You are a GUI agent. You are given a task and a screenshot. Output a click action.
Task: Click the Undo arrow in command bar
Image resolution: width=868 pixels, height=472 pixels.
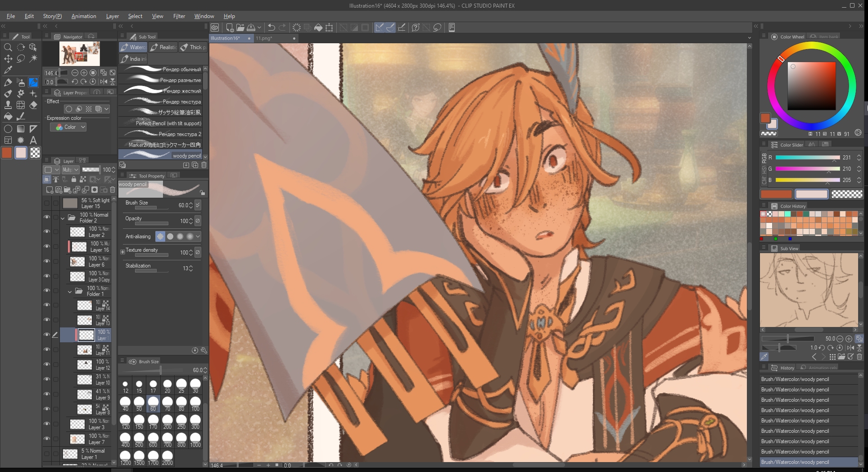pos(271,27)
